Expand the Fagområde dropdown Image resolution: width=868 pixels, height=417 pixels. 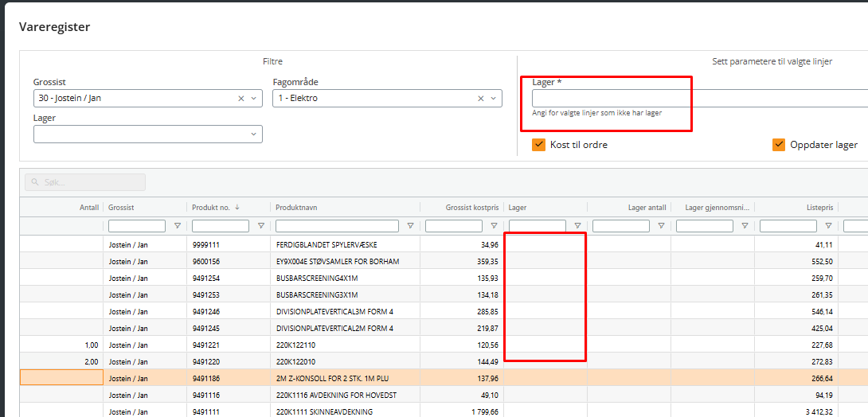point(493,99)
